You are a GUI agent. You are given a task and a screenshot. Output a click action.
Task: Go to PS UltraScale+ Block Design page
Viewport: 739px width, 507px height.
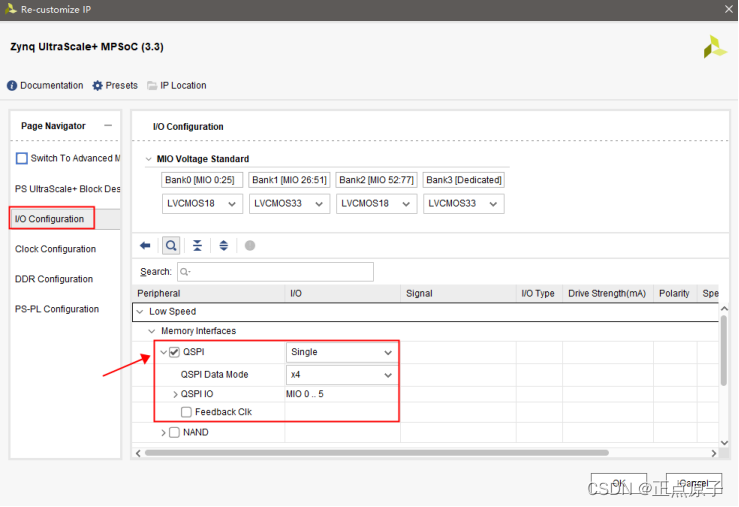pyautogui.click(x=67, y=189)
